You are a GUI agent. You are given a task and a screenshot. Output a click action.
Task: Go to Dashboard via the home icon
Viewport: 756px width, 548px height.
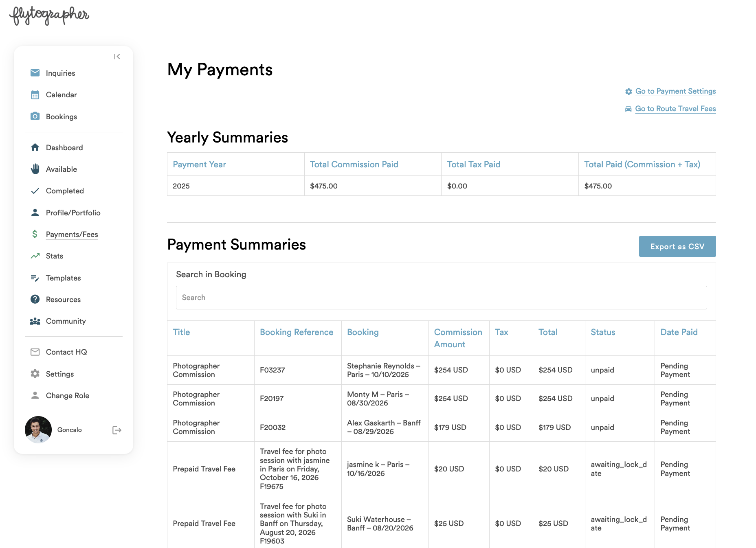35,147
